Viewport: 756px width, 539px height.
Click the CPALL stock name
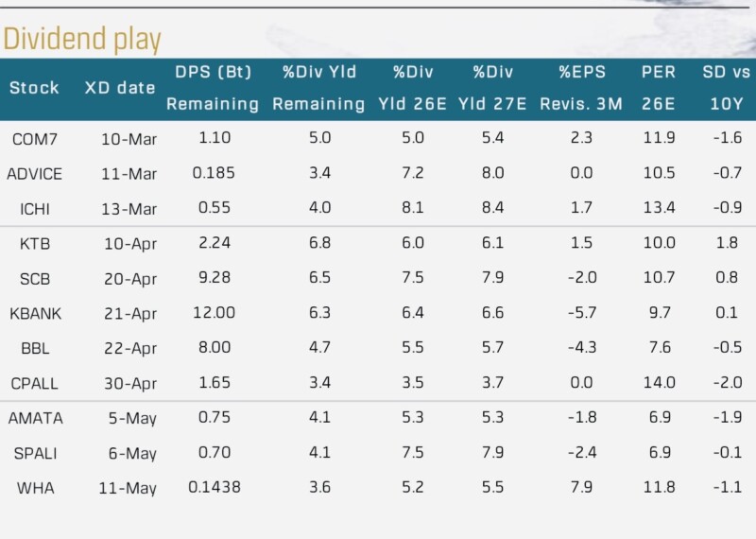click(x=35, y=382)
